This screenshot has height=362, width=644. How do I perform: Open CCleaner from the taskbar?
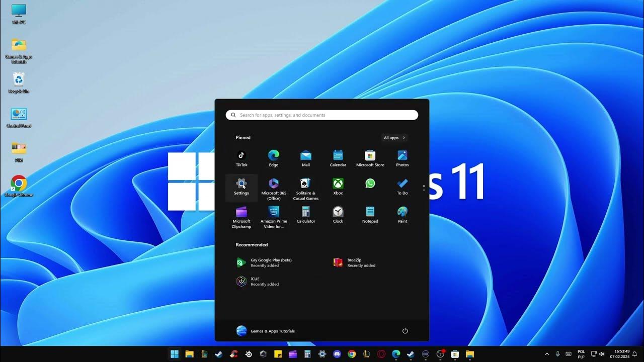pyautogui.click(x=233, y=354)
